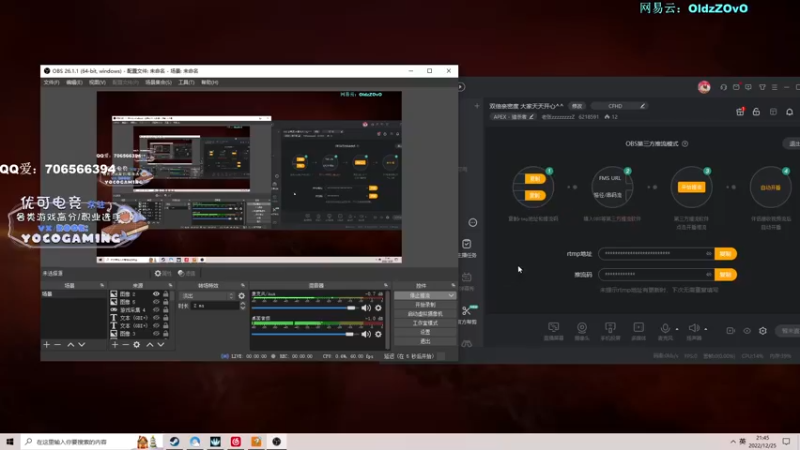Pop out the audio mixer dock panel

coord(386,285)
